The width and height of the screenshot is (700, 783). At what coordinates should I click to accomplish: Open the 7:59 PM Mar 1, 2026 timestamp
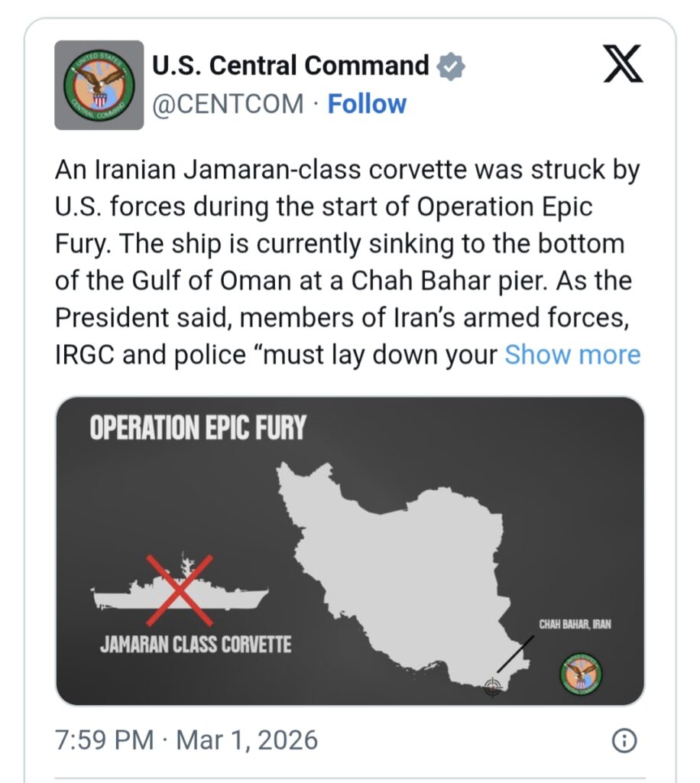point(186,740)
